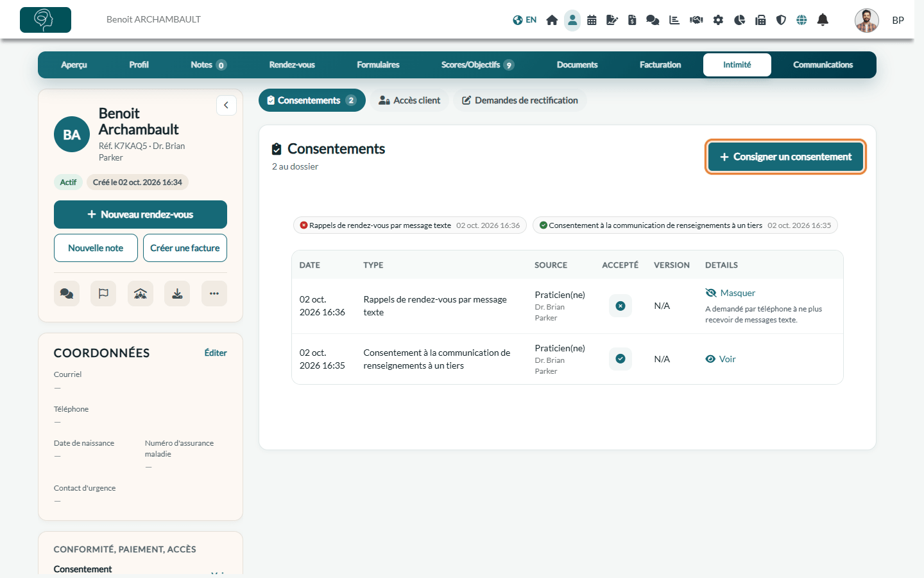Open the settings gear icon
The width and height of the screenshot is (924, 578).
point(718,20)
